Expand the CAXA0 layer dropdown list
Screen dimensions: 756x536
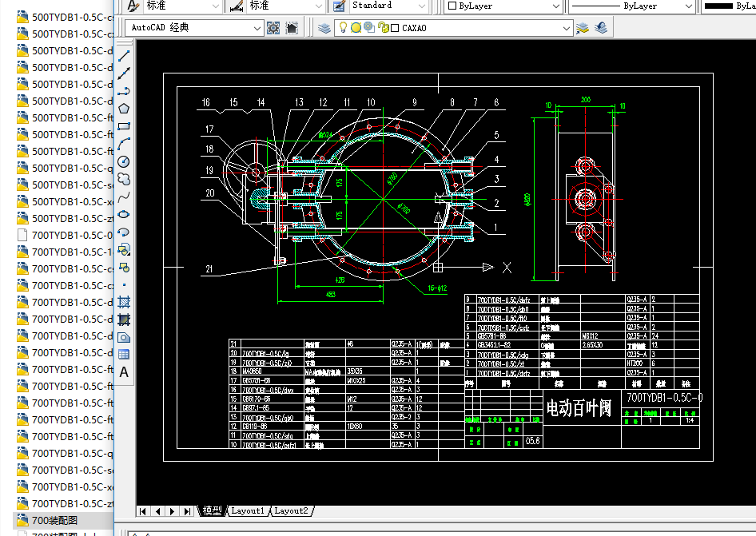[x=567, y=28]
